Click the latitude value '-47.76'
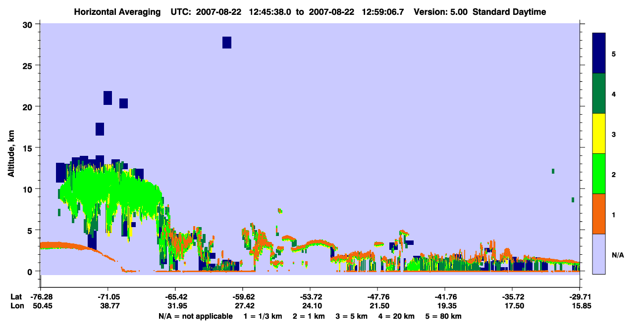This screenshot has width=644, height=330. click(377, 297)
